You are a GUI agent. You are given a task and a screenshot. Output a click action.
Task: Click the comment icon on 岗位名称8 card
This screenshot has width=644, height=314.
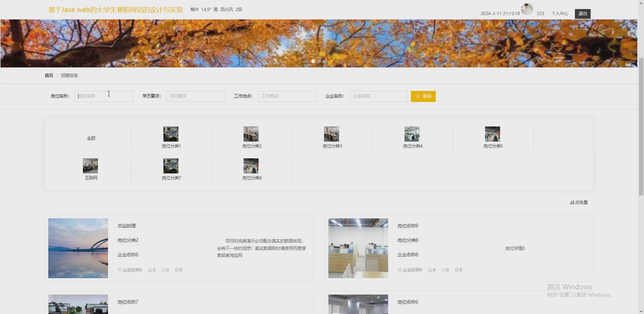(x=457, y=270)
